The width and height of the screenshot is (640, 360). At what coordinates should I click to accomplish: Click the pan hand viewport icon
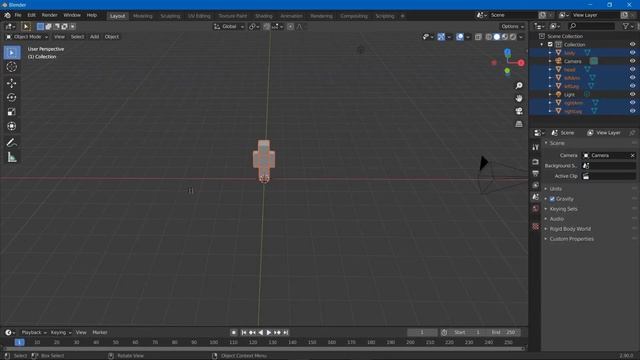519,98
